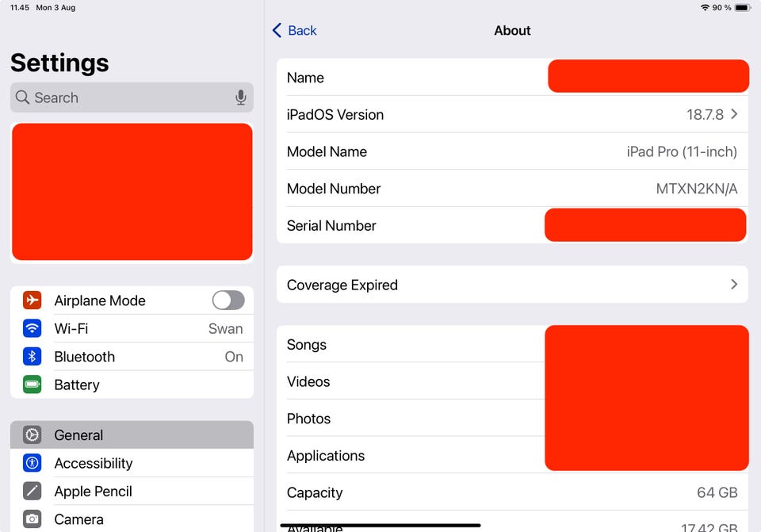The image size is (761, 532).
Task: Tap the Model Name value iPad Pro (11-inch)
Action: [682, 152]
